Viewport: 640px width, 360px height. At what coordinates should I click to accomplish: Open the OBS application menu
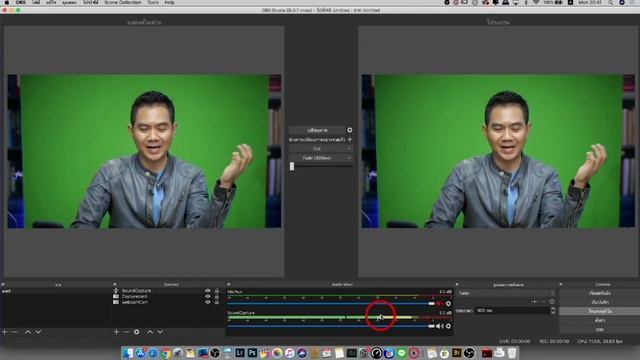coord(20,2)
